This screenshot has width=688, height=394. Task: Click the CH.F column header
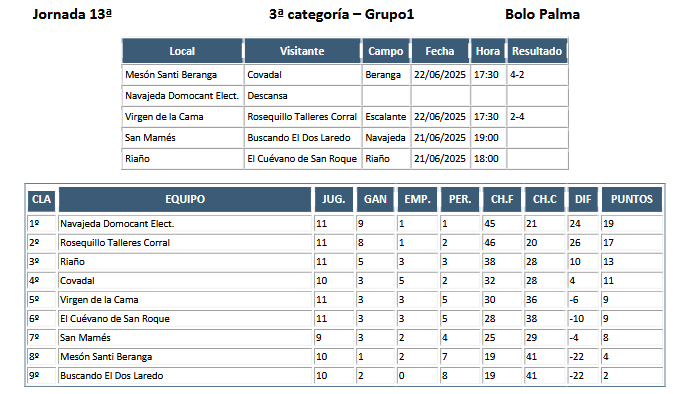[x=502, y=199]
